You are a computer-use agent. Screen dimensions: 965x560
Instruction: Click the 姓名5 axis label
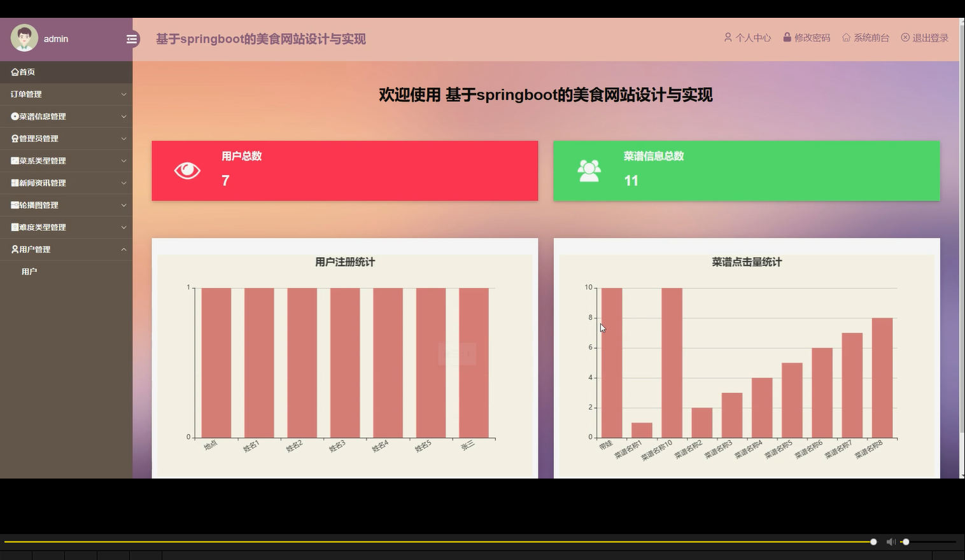(423, 446)
